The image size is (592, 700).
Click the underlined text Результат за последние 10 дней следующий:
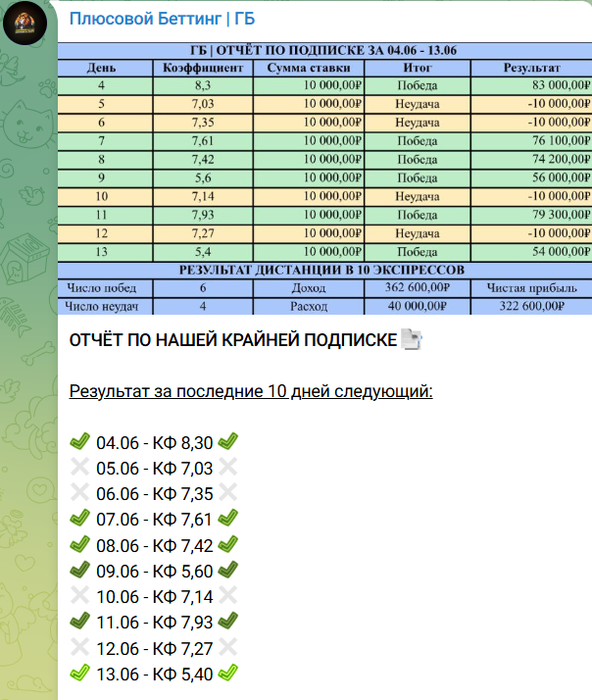tap(251, 391)
